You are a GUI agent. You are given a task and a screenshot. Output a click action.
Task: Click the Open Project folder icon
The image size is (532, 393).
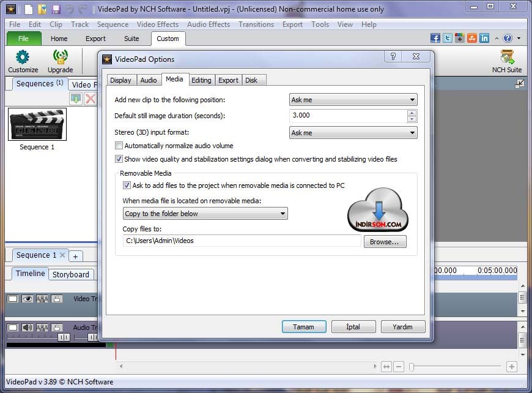coord(42,9)
